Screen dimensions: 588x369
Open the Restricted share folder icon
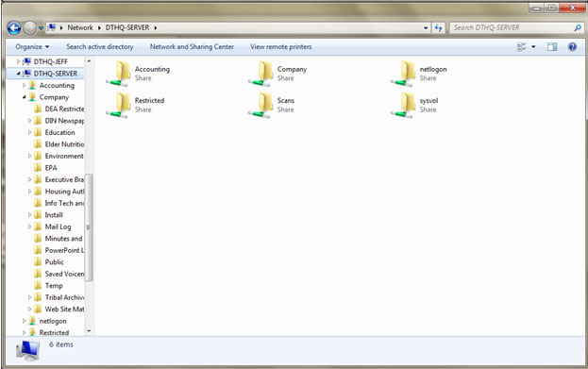[x=119, y=105]
